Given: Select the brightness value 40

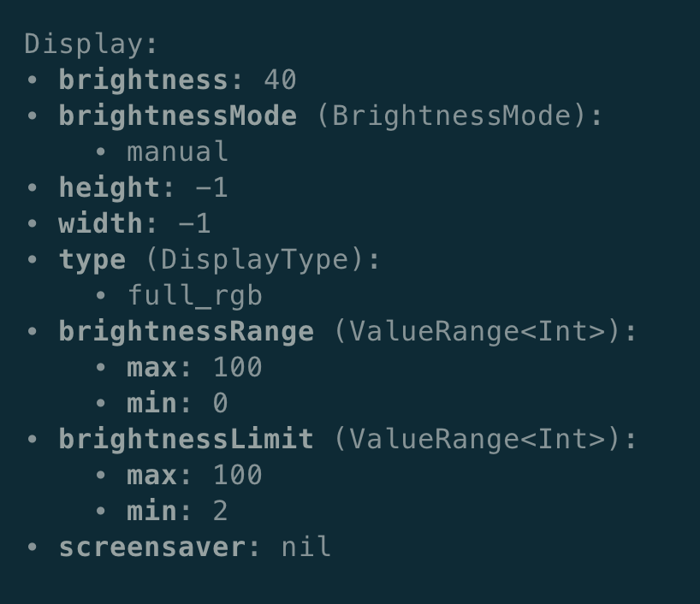Looking at the screenshot, I should [x=280, y=80].
